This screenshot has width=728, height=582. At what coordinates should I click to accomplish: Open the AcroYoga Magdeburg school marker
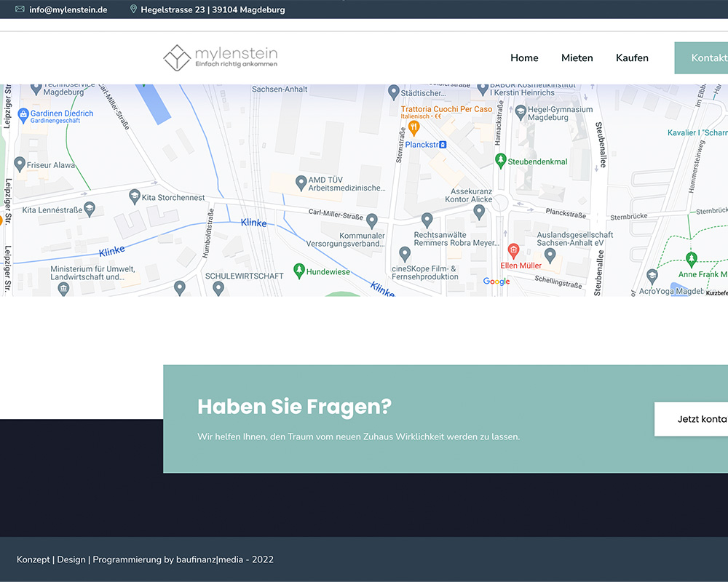tap(652, 276)
